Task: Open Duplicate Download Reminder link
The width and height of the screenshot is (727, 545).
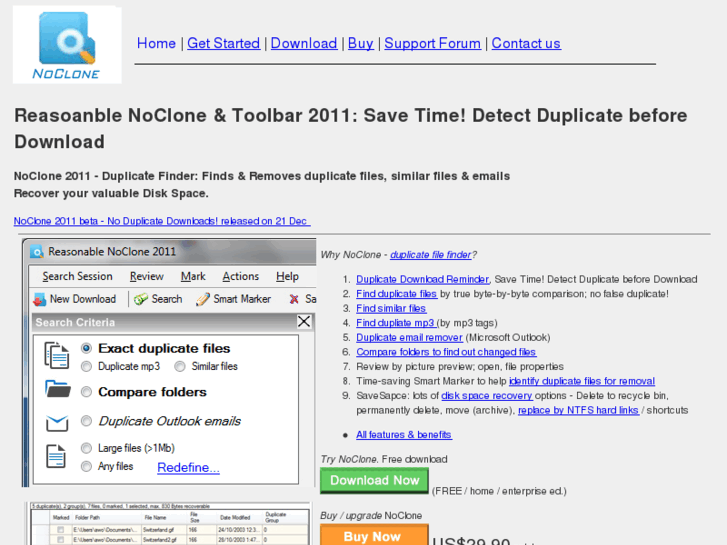Action: click(422, 279)
